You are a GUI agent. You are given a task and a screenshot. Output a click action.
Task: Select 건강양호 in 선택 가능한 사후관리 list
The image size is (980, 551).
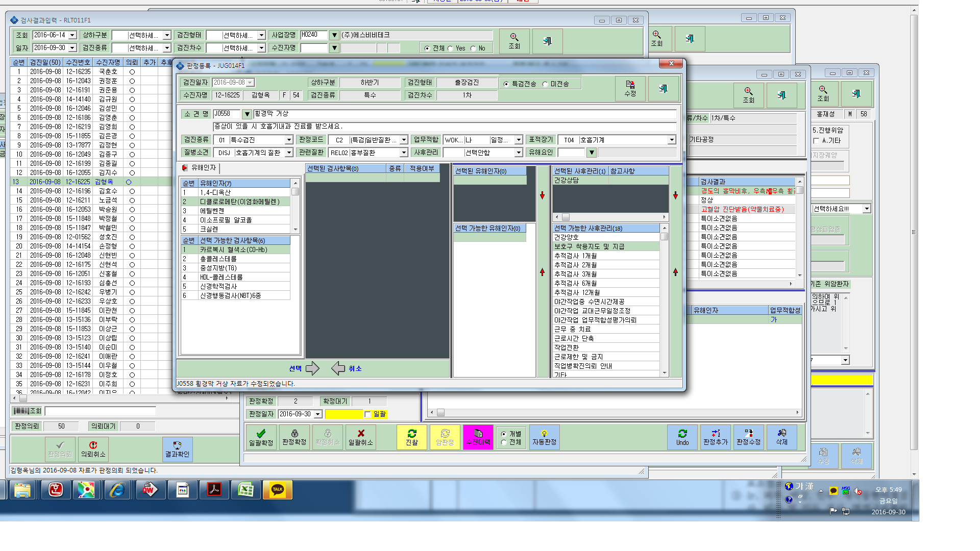click(606, 237)
